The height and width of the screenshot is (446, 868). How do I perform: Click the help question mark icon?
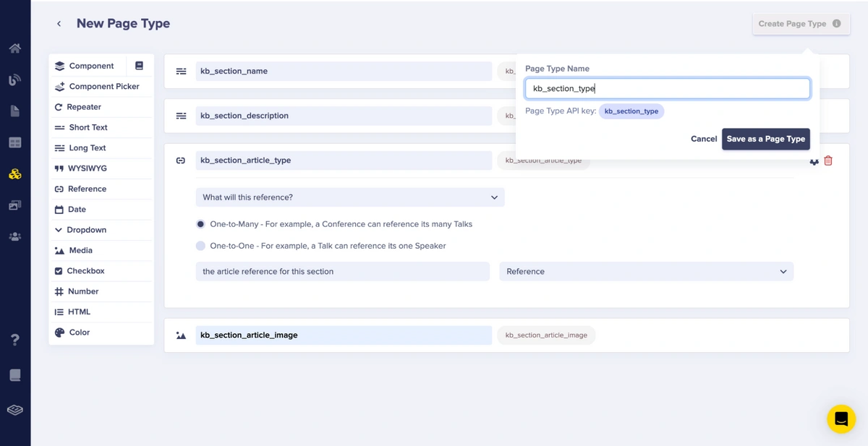[x=14, y=340]
